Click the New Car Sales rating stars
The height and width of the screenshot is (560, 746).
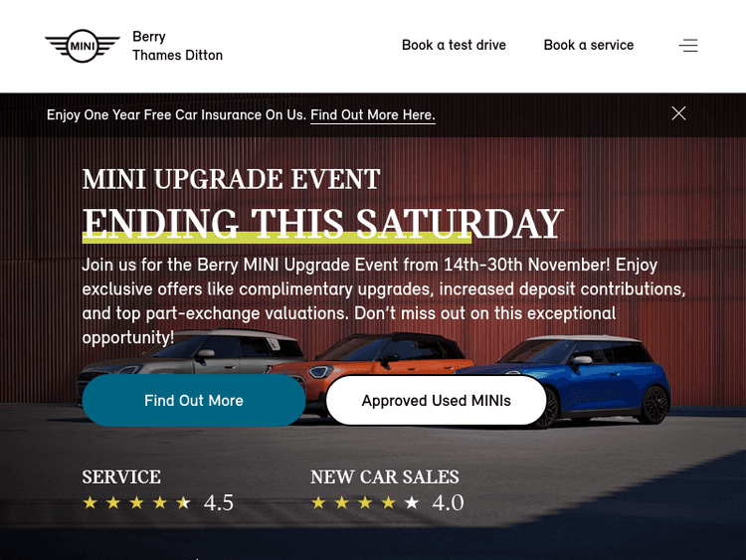365,503
